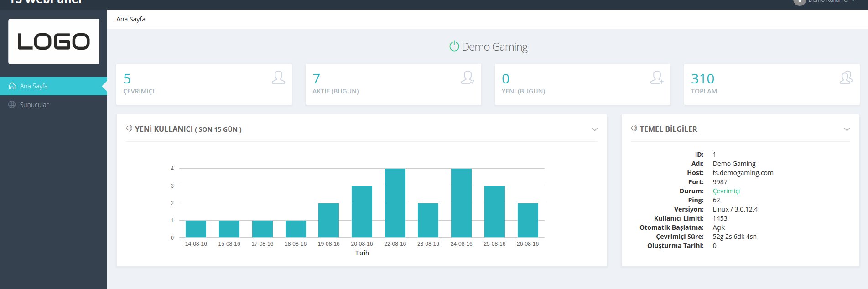Screen dimensions: 868x289
Task: Click the Demo Gaming page heading
Action: (x=494, y=47)
